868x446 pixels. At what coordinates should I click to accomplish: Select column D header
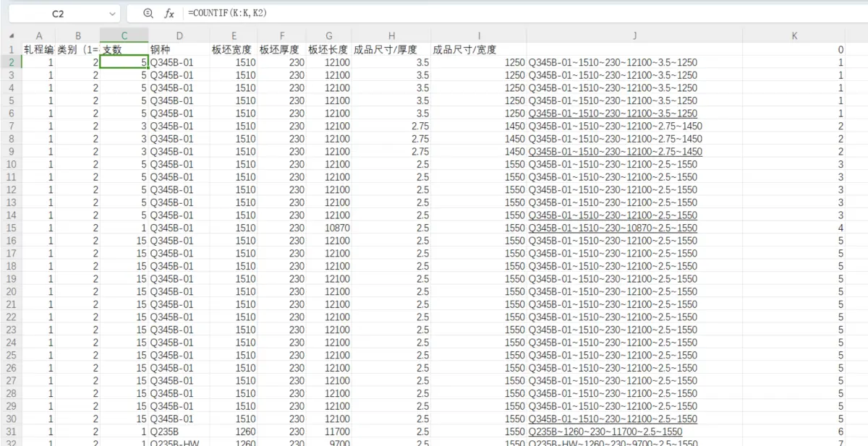click(x=179, y=35)
